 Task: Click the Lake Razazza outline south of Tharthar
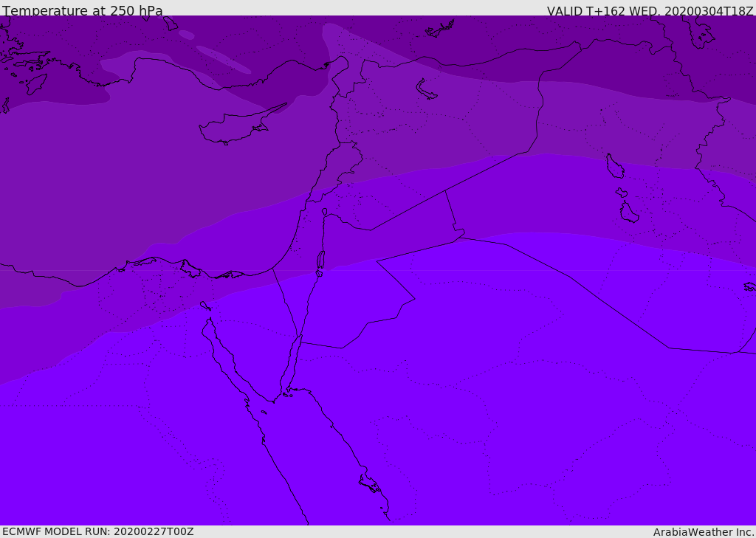click(x=628, y=213)
